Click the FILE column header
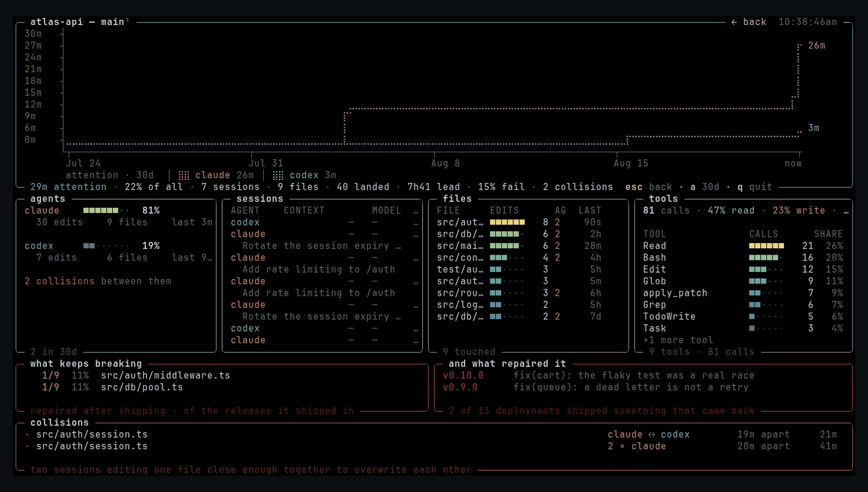The width and height of the screenshot is (868, 492). point(448,211)
